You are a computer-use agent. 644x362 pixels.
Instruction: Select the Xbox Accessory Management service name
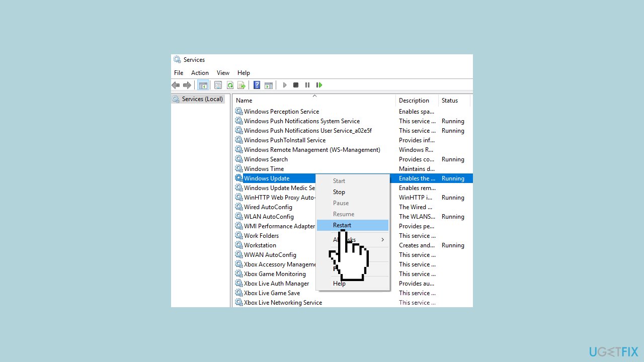pyautogui.click(x=280, y=264)
